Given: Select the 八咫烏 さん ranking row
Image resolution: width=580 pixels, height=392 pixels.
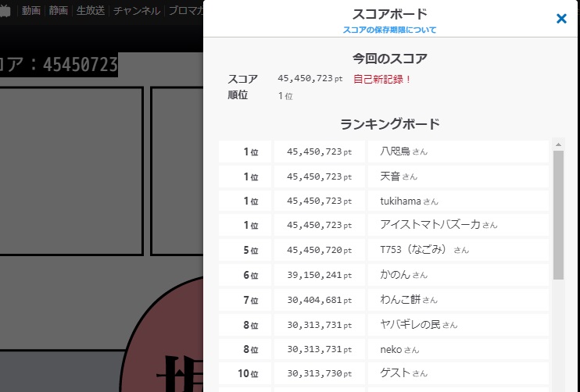Looking at the screenshot, I should coord(384,151).
